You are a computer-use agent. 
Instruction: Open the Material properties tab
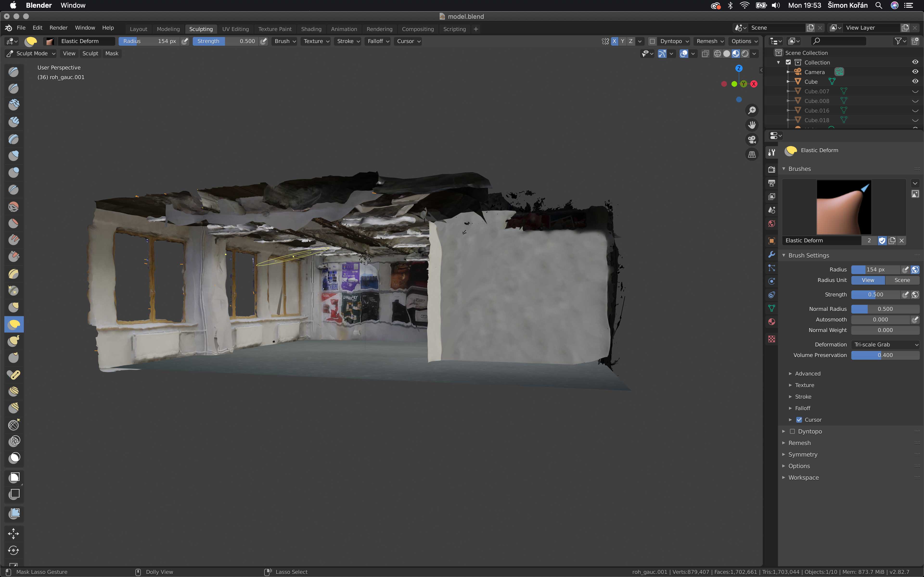(x=772, y=322)
